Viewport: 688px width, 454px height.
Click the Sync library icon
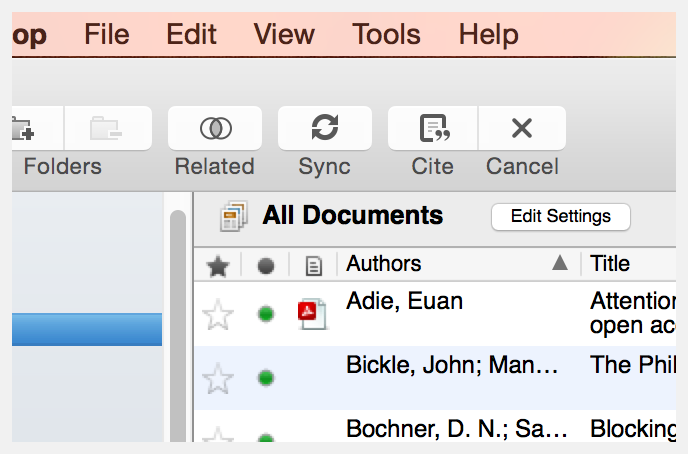[325, 128]
